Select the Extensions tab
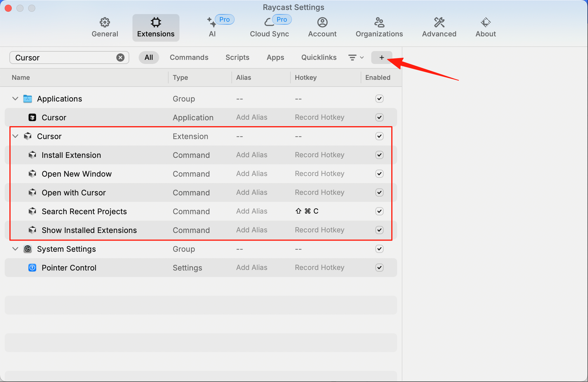This screenshot has height=382, width=588. [156, 28]
